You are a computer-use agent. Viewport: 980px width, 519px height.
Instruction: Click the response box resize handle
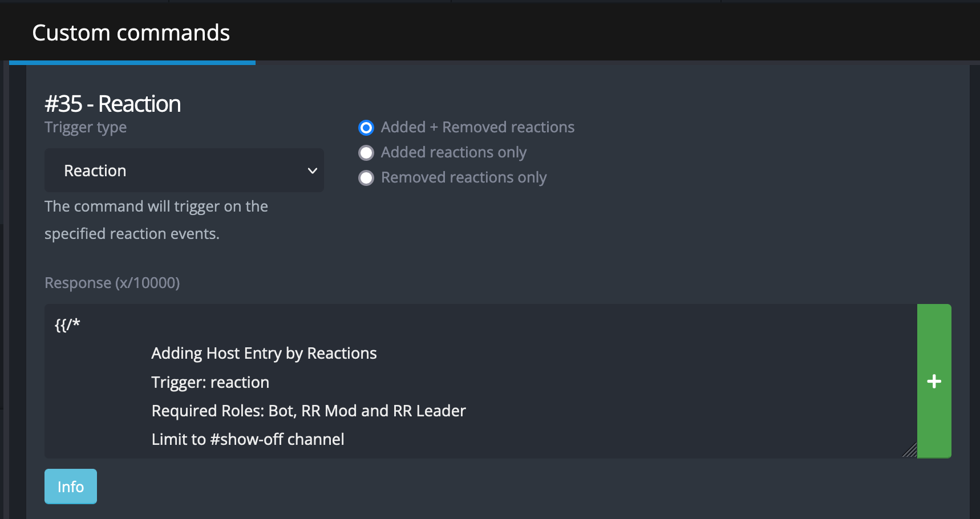click(x=910, y=451)
